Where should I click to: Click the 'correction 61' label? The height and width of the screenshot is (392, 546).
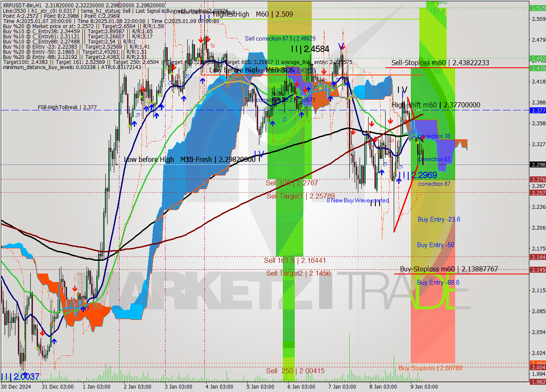[x=434, y=159]
